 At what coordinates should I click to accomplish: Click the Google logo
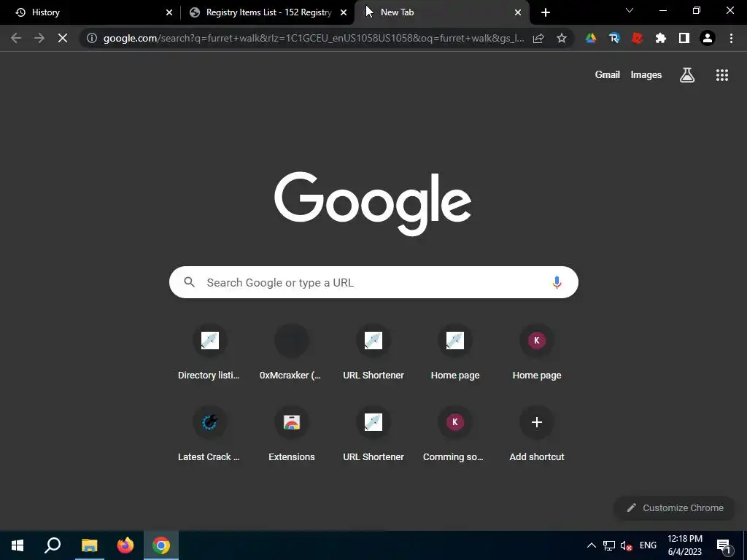point(373,204)
